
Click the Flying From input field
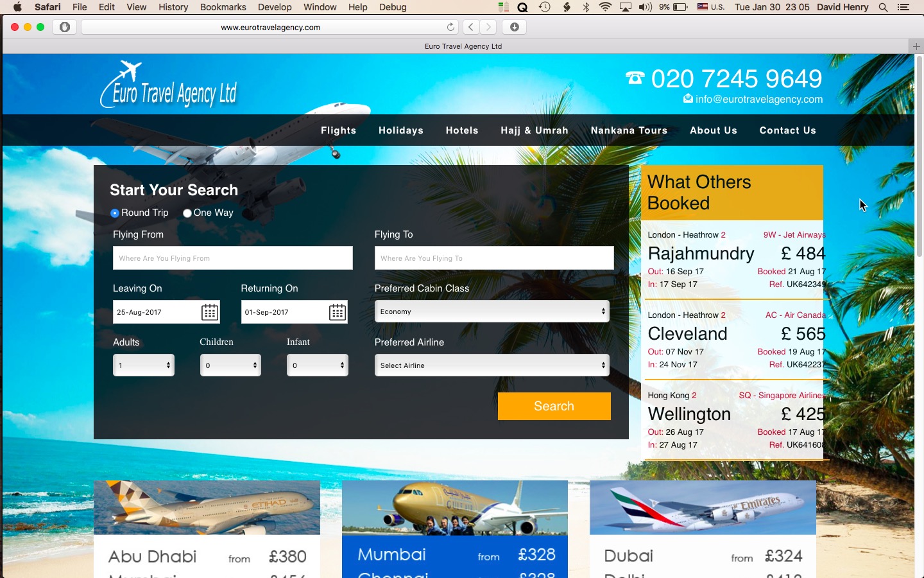pos(232,258)
